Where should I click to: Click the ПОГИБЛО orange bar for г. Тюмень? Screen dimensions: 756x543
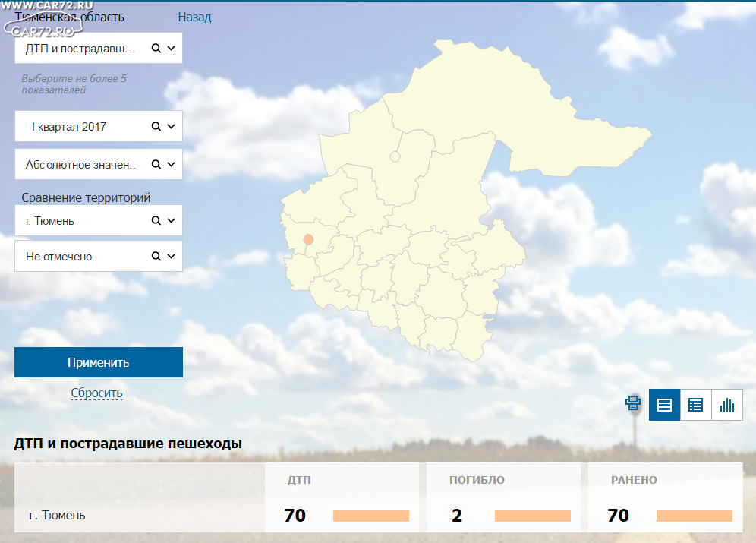pyautogui.click(x=532, y=516)
